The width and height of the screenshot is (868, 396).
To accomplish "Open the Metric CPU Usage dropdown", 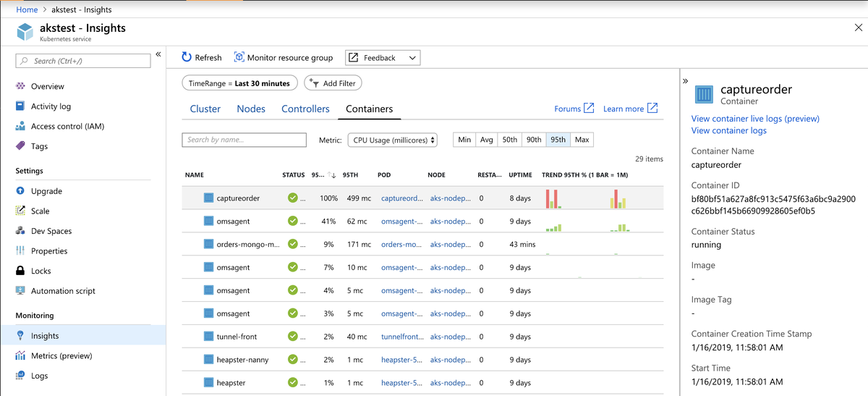I will pos(393,140).
